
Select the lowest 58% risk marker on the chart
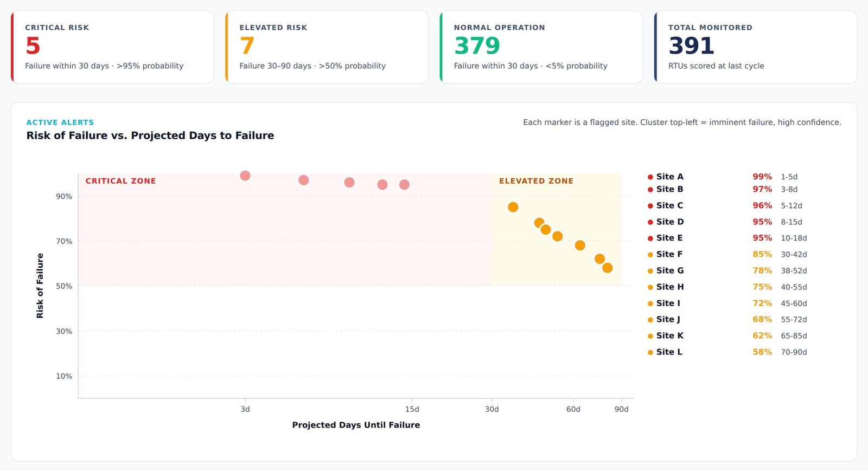pos(608,268)
